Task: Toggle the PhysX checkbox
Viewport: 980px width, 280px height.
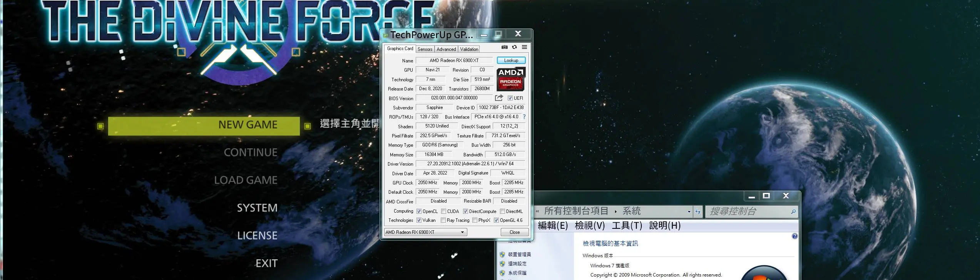Action: point(475,220)
